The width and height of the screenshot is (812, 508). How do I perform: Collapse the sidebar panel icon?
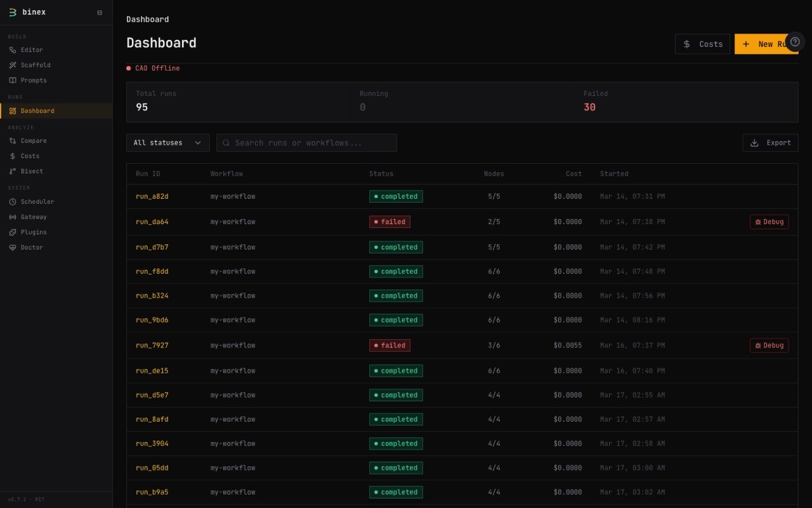(x=100, y=13)
